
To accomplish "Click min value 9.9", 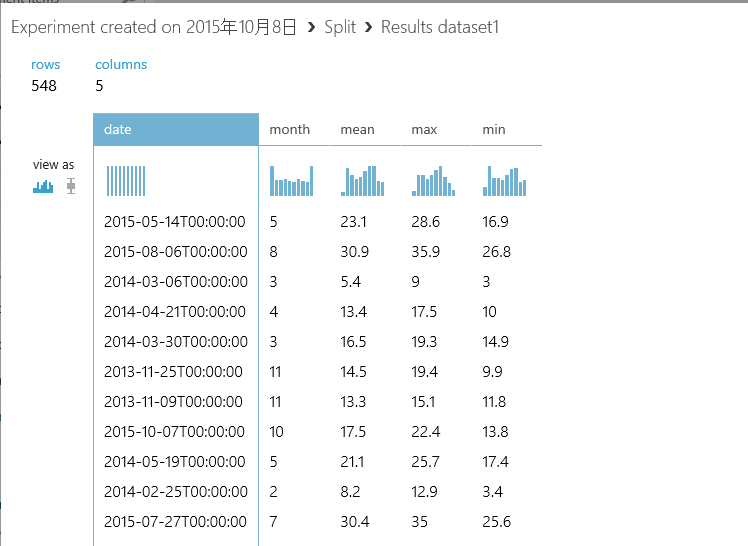I will [x=492, y=372].
